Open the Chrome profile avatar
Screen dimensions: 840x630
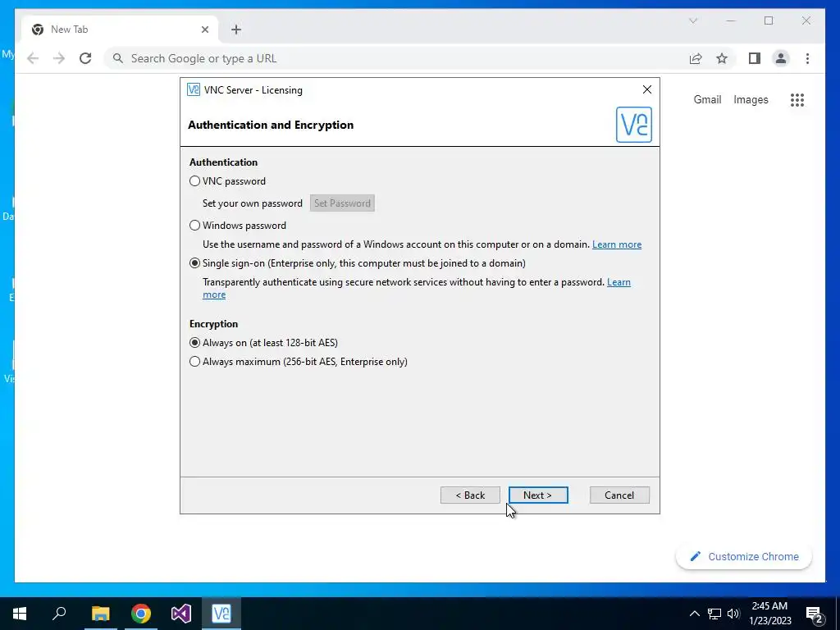(781, 58)
